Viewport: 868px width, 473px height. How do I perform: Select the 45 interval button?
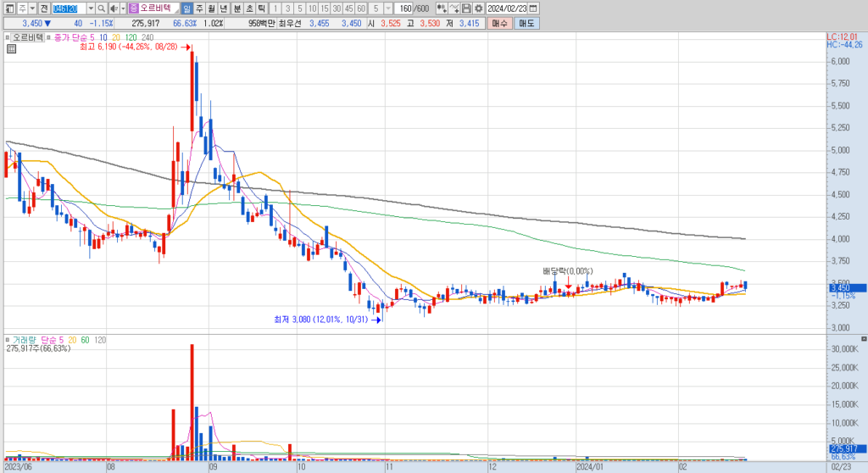pyautogui.click(x=348, y=8)
